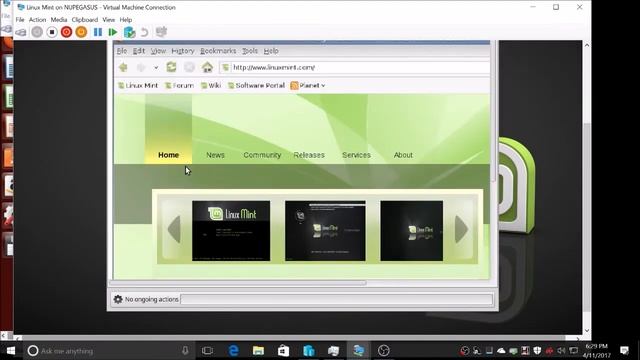
Task: Open the rightmost carousel screenshot thumbnail
Action: (411, 231)
